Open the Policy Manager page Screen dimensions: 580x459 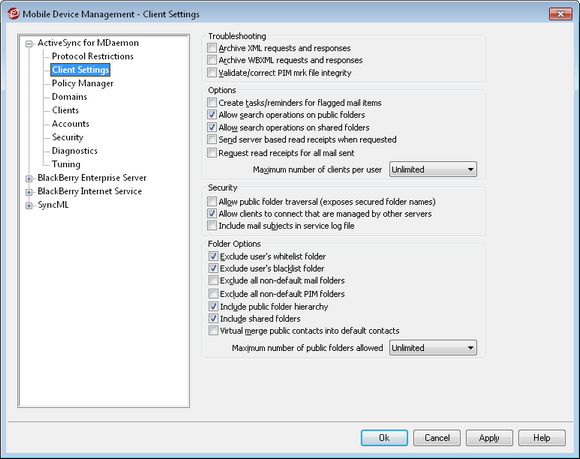coord(82,83)
